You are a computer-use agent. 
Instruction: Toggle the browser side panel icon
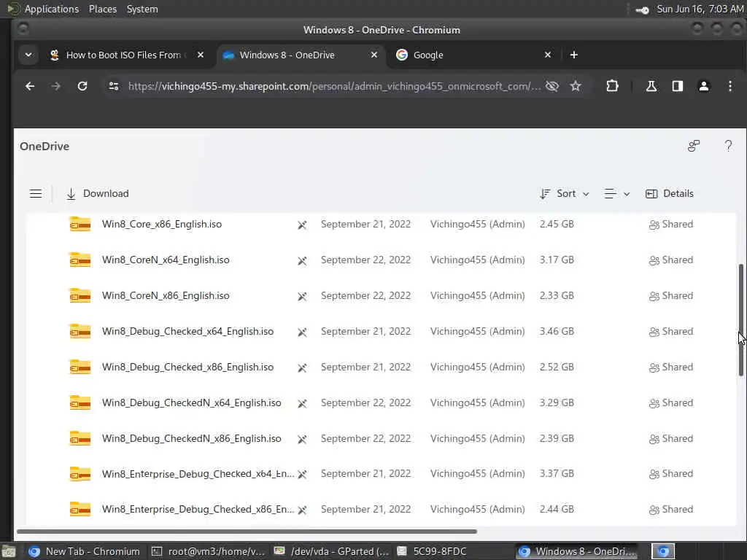pyautogui.click(x=678, y=86)
